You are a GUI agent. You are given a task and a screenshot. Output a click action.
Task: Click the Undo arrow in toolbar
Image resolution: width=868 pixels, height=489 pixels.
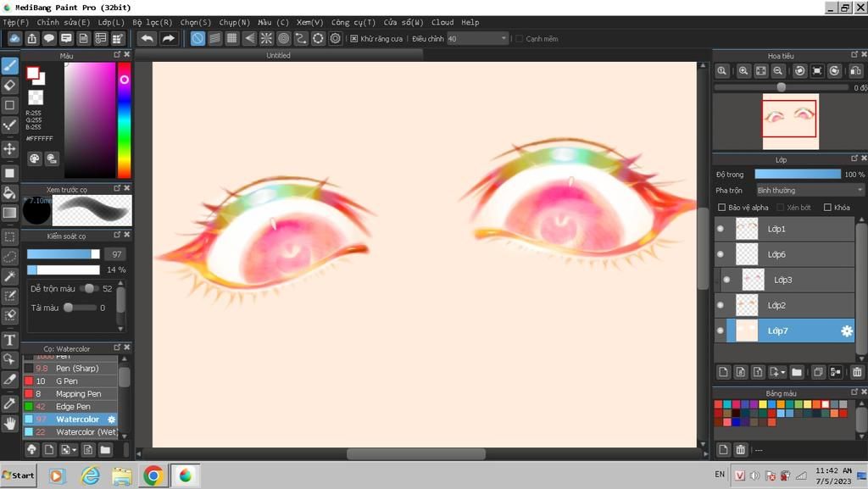click(x=147, y=38)
